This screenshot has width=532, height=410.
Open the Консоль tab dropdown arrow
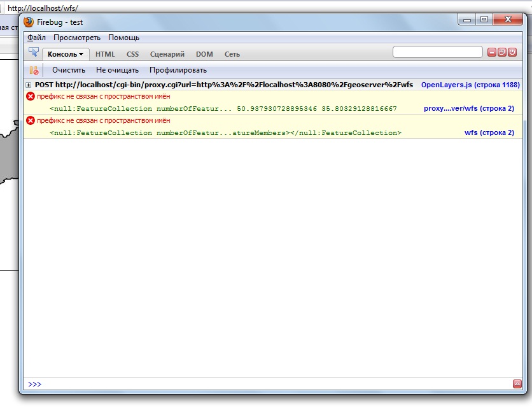click(x=81, y=54)
